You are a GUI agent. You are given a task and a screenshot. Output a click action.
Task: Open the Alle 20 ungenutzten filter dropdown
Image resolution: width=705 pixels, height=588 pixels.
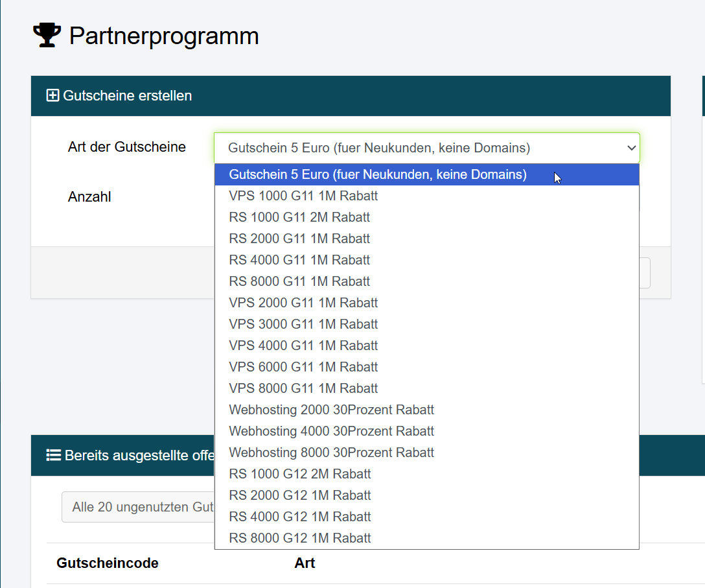(x=137, y=507)
